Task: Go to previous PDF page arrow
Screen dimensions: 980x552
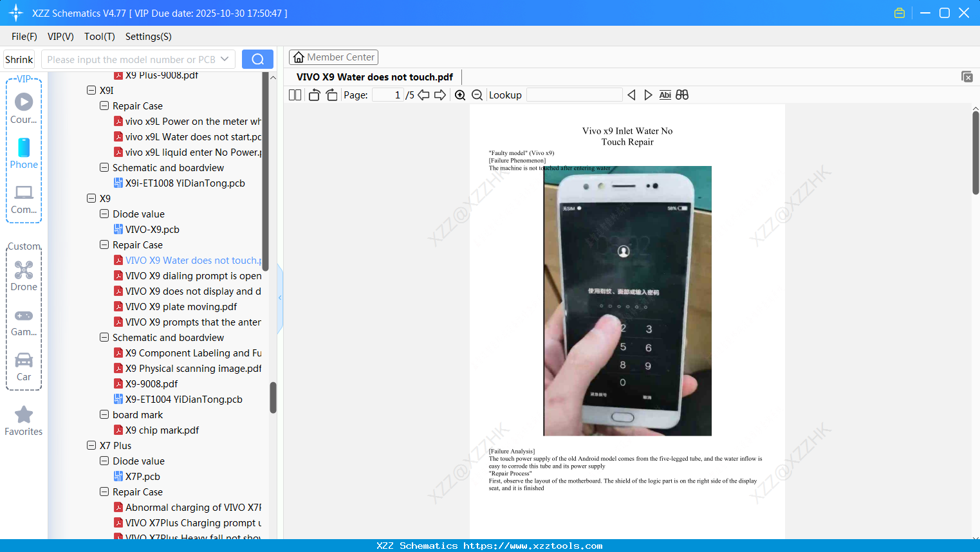Action: [x=423, y=95]
